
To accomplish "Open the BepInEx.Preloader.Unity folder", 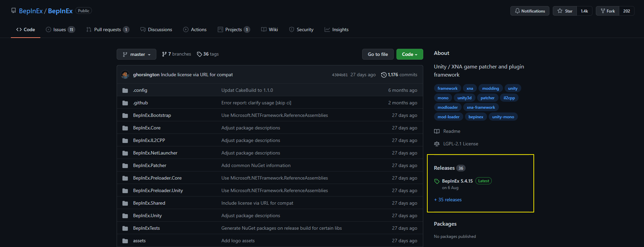I will (158, 191).
